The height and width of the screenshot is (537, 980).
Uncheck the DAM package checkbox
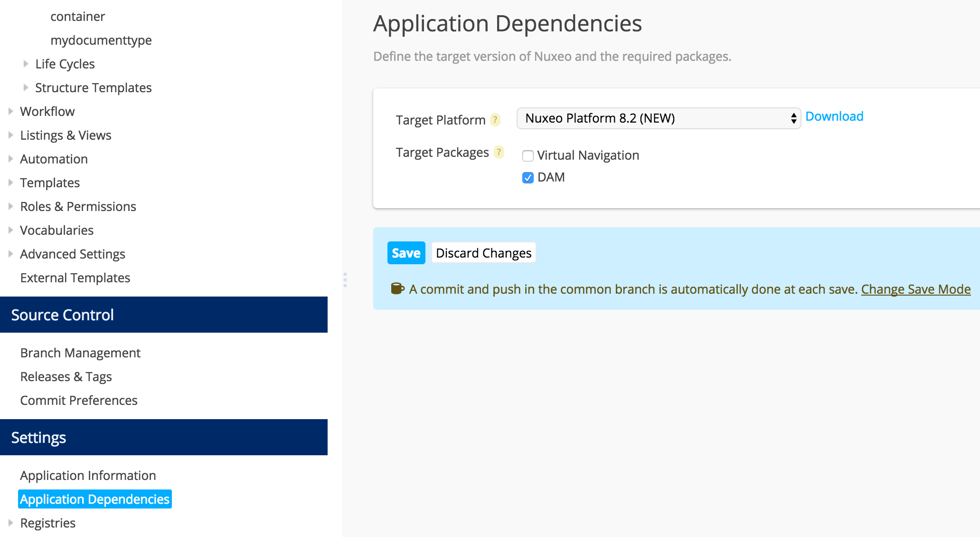click(x=528, y=178)
